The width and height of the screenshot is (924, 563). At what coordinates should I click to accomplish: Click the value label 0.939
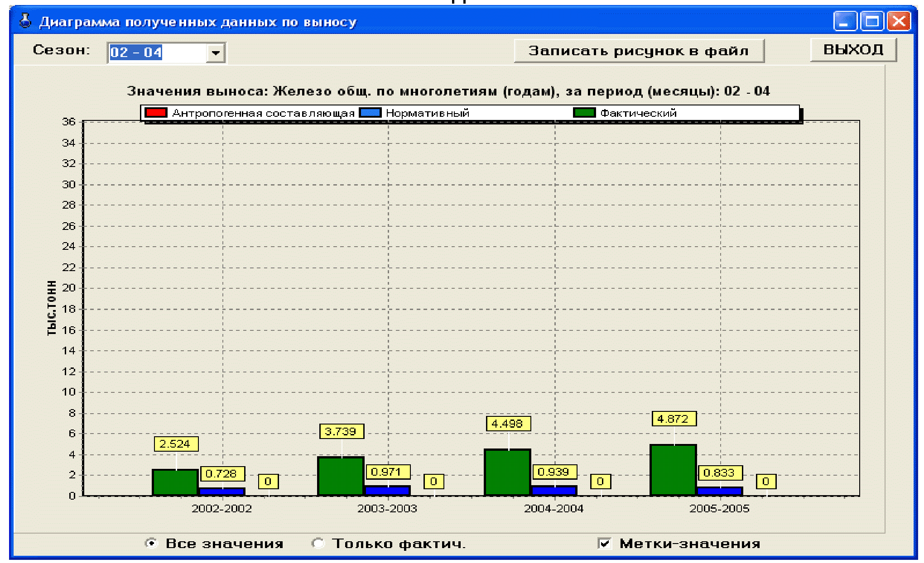554,472
